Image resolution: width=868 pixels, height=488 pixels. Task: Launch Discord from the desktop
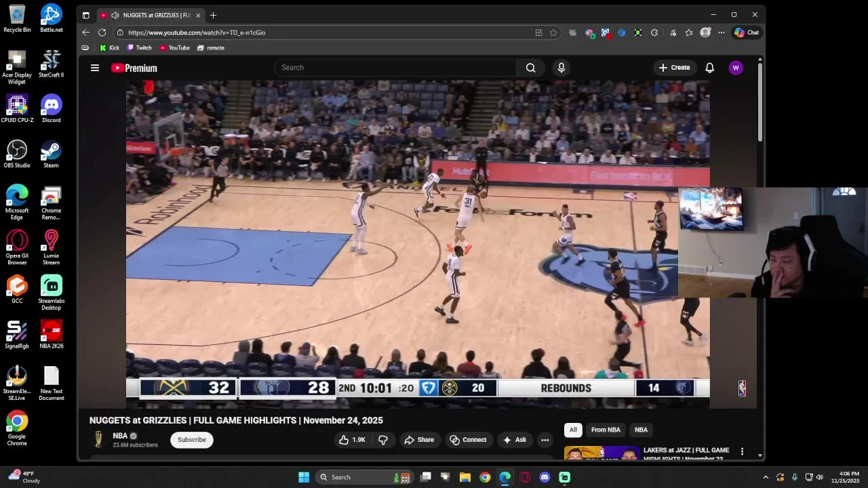(51, 108)
